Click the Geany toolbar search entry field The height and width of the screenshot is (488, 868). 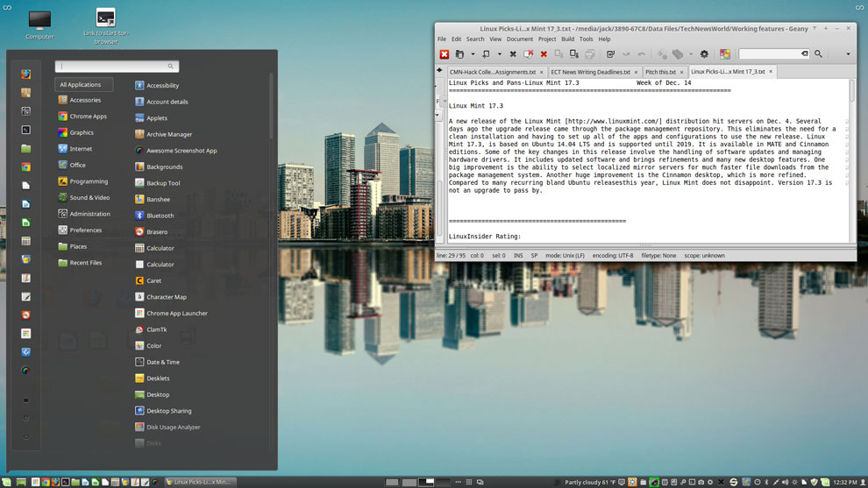click(x=773, y=53)
